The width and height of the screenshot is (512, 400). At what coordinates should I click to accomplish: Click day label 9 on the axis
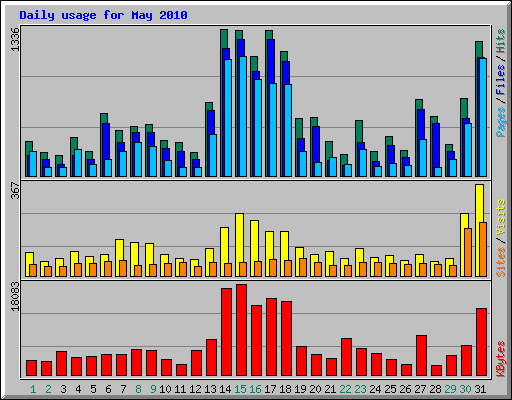(x=153, y=389)
